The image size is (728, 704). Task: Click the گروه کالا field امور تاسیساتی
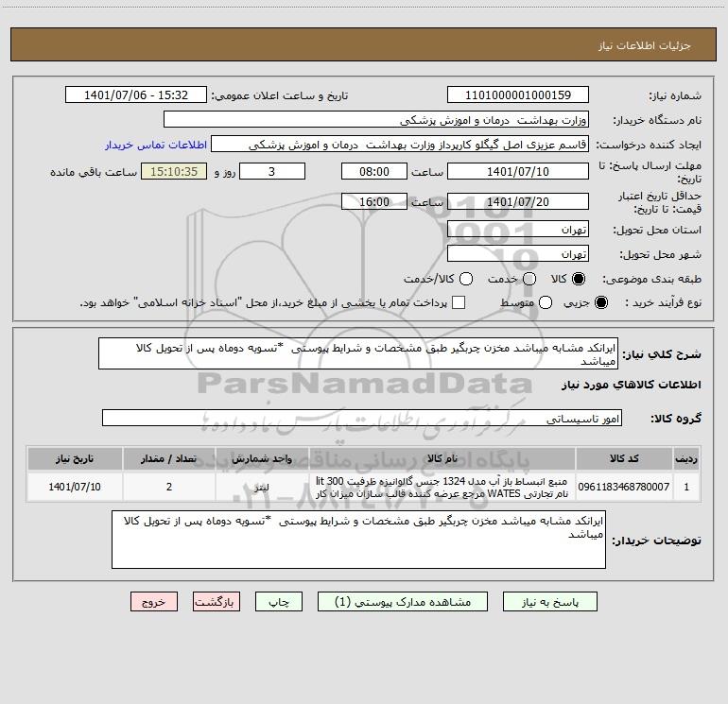(x=362, y=418)
